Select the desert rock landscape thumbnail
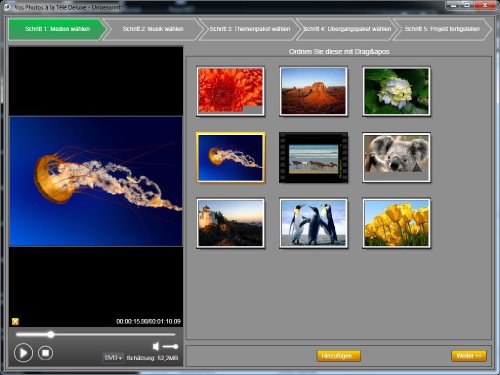Screen dimensions: 500x375 click(313, 91)
